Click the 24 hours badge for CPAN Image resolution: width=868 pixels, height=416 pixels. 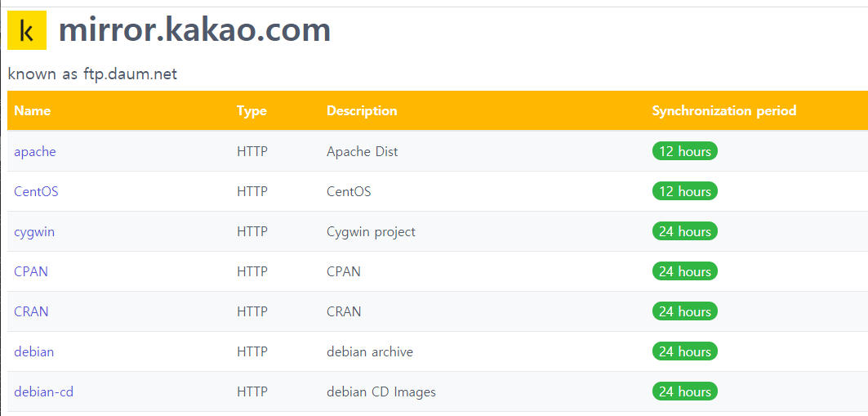point(685,271)
